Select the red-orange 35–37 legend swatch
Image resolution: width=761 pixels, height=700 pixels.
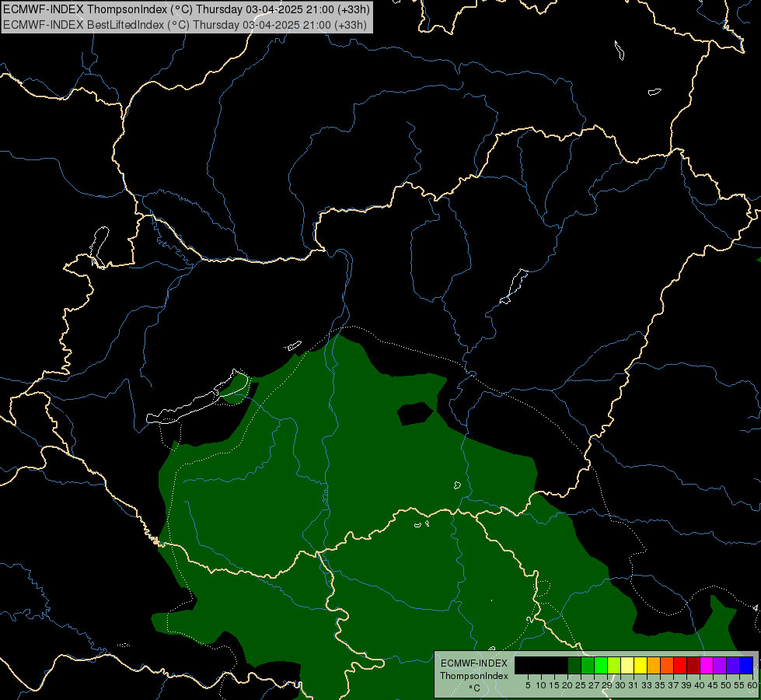[x=667, y=666]
